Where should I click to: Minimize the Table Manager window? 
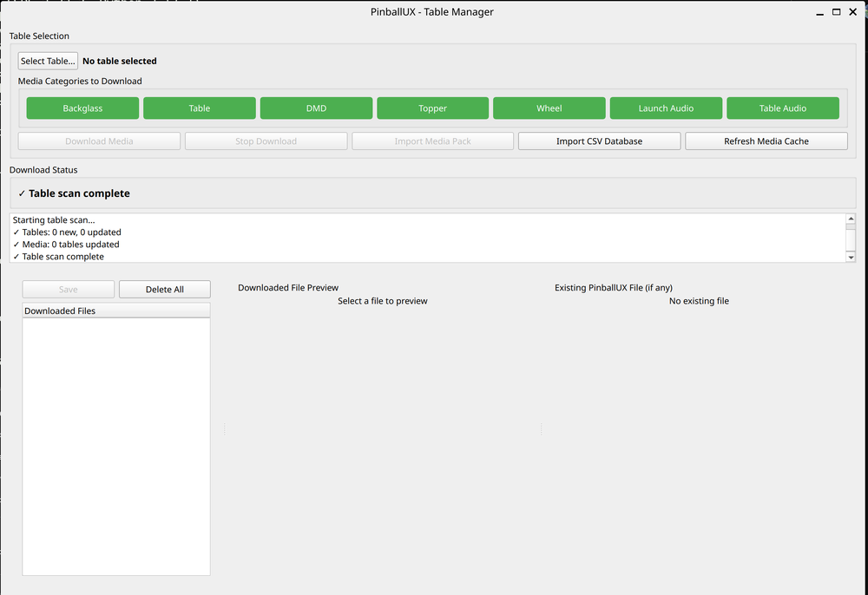pyautogui.click(x=820, y=12)
